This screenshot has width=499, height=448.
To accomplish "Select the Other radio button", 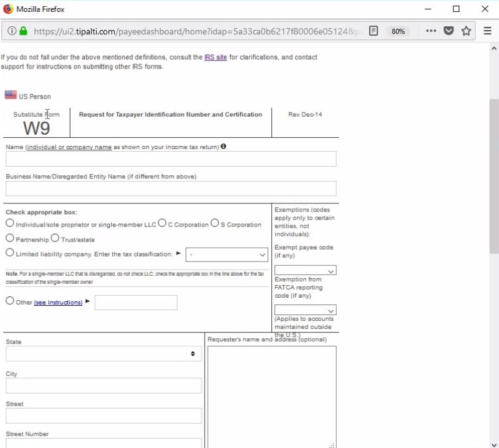I will coord(10,301).
